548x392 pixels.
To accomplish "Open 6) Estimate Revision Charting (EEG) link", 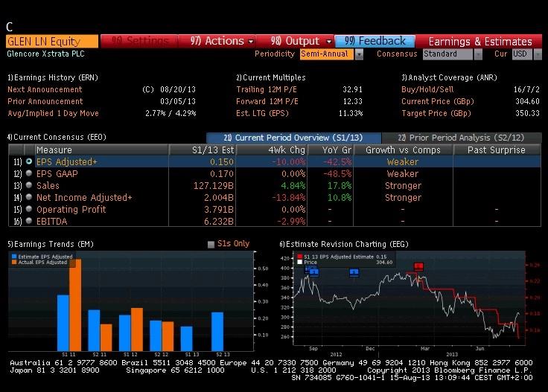I will 344,244.
